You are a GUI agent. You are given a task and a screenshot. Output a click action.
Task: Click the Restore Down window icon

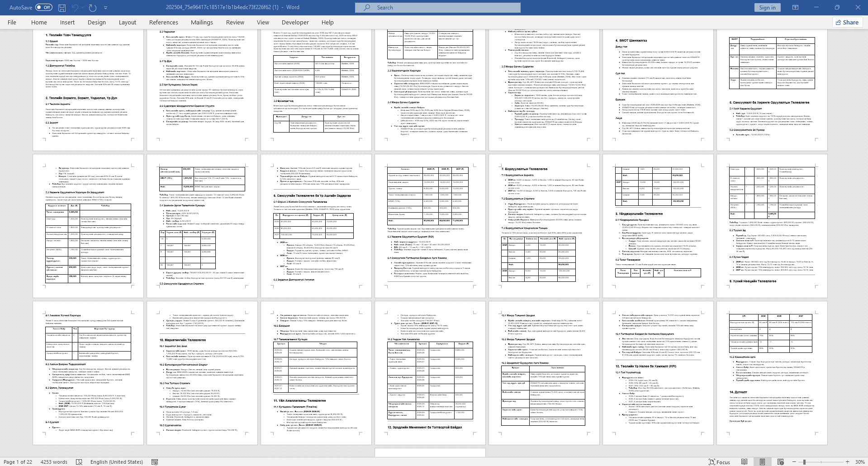click(x=837, y=7)
